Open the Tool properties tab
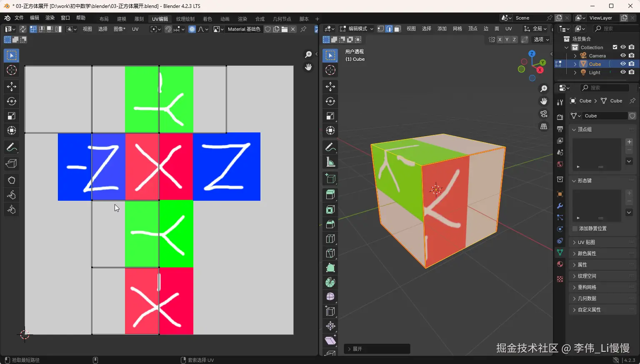This screenshot has width=640, height=364. tap(560, 102)
